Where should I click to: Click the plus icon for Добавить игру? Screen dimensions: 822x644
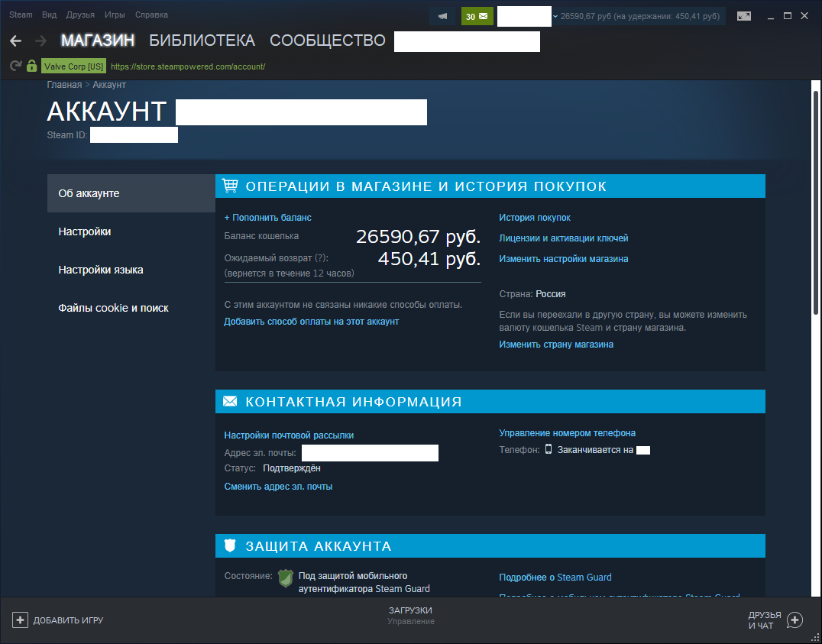pyautogui.click(x=20, y=620)
